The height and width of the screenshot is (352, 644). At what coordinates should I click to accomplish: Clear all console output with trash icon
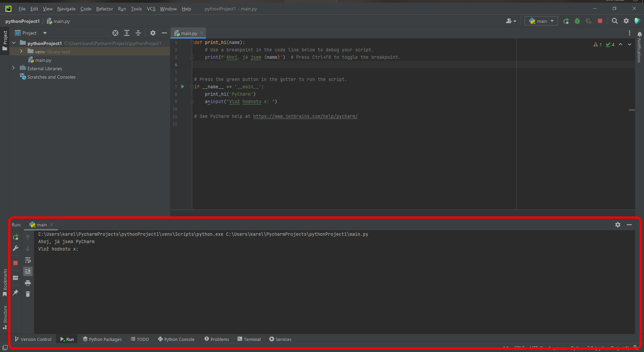click(28, 294)
